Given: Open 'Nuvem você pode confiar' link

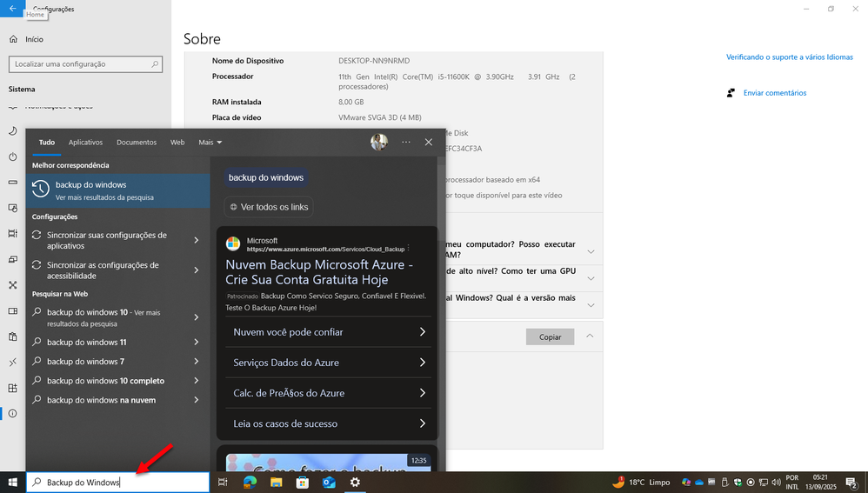Looking at the screenshot, I should pyautogui.click(x=328, y=332).
